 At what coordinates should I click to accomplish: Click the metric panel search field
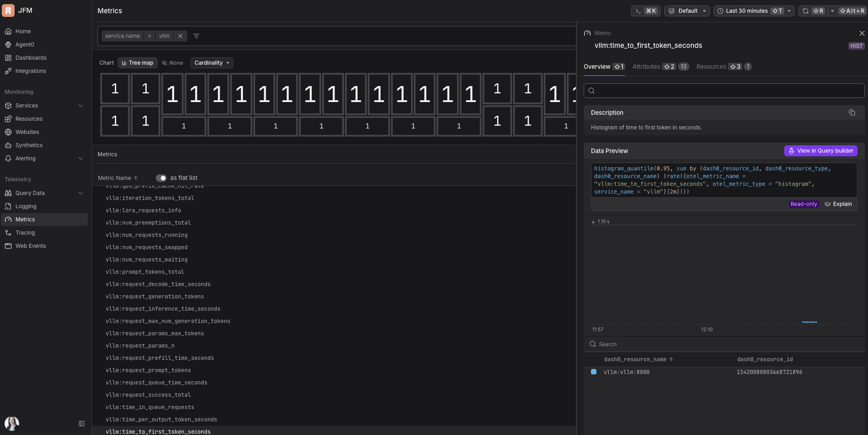tap(724, 91)
